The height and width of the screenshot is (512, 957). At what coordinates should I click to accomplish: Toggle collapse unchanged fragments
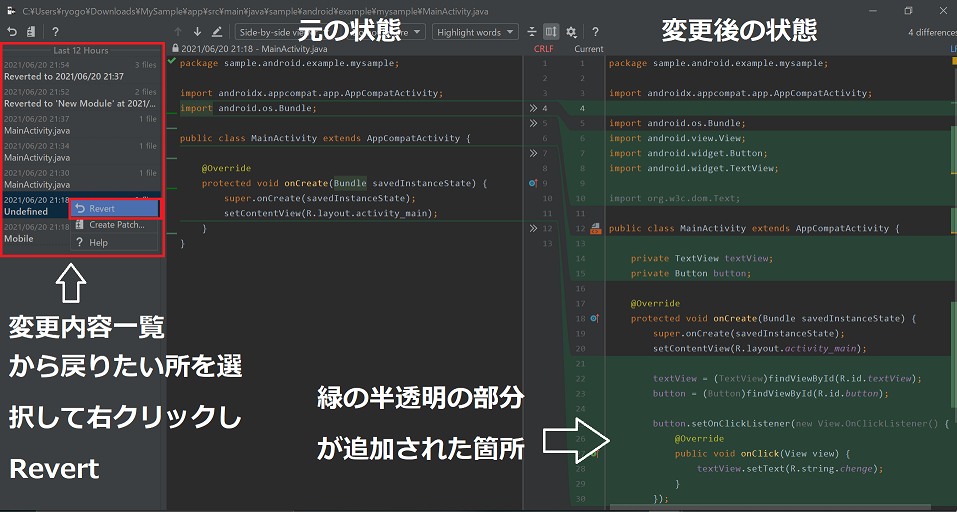[x=532, y=32]
